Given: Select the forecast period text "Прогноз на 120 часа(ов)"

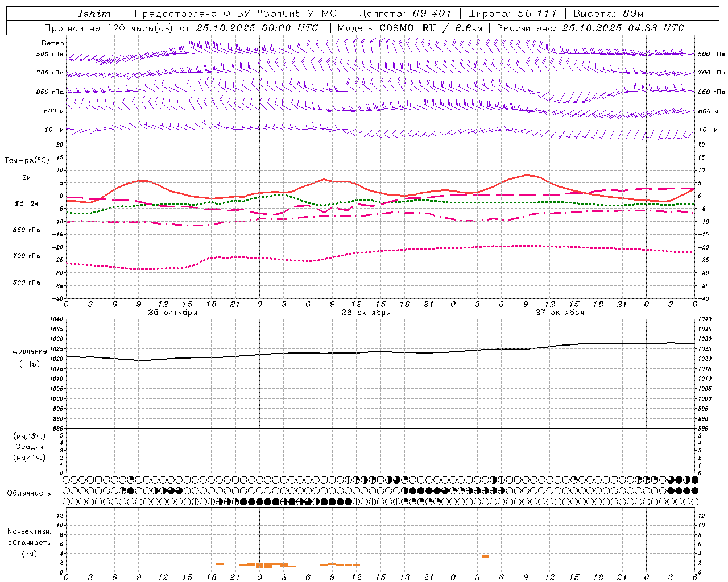Looking at the screenshot, I should [x=109, y=28].
